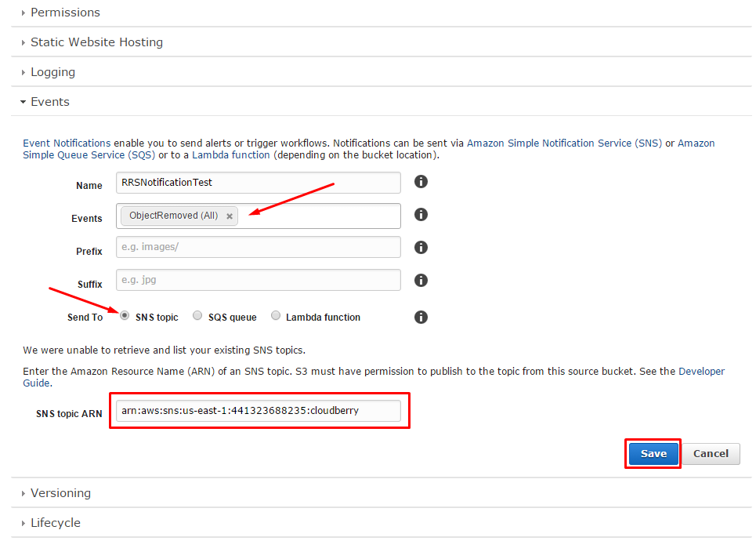Click the 'We were unable to retrieve' message

pos(164,350)
